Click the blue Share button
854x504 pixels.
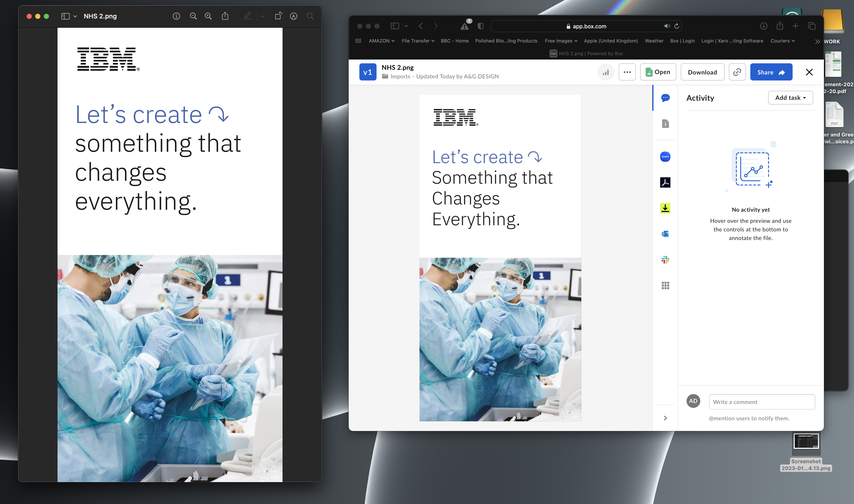coord(771,72)
